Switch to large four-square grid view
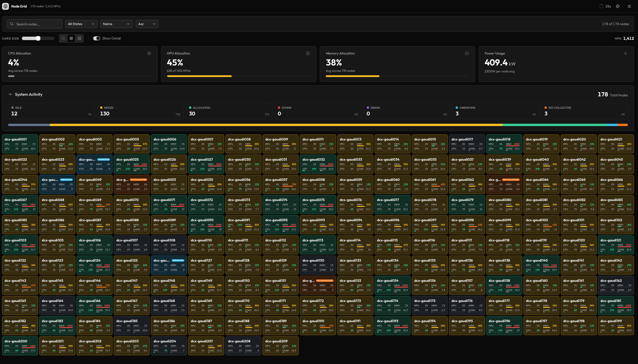638x364 pixels. coord(79,38)
